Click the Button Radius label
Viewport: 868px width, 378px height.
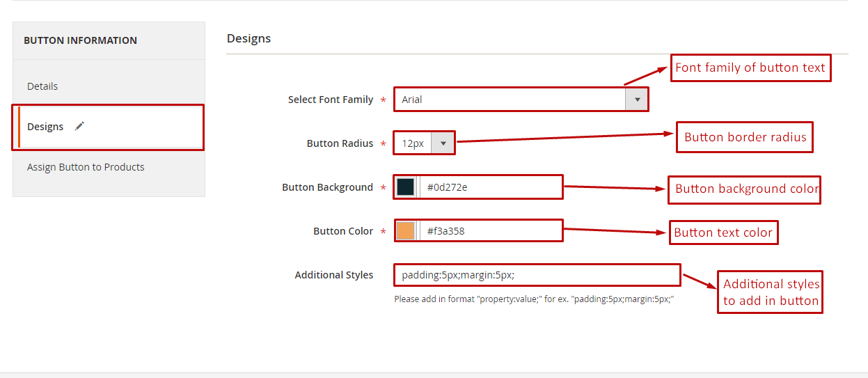(340, 143)
